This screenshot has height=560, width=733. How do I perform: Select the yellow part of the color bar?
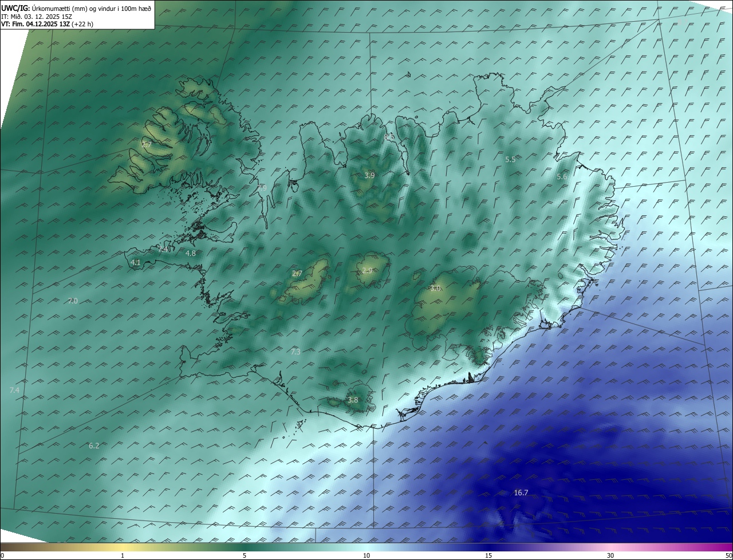pyautogui.click(x=123, y=547)
